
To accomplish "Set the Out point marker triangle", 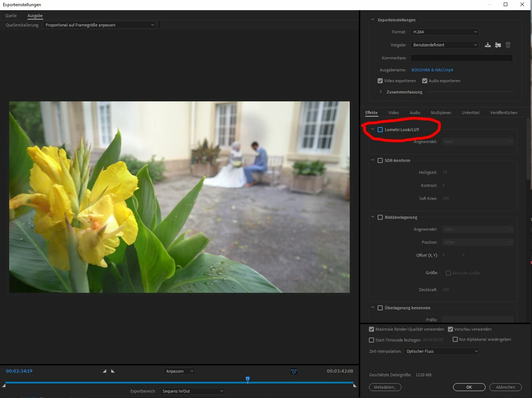I will [x=113, y=371].
